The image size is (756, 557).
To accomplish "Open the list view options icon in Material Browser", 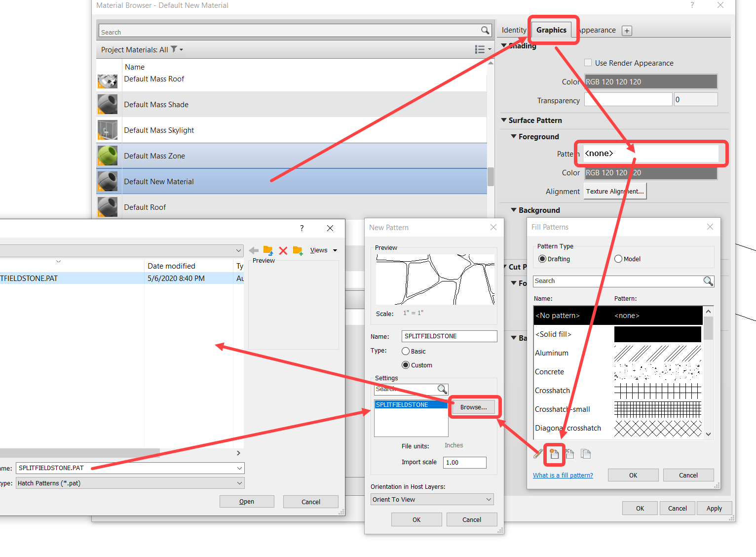I will pos(479,49).
